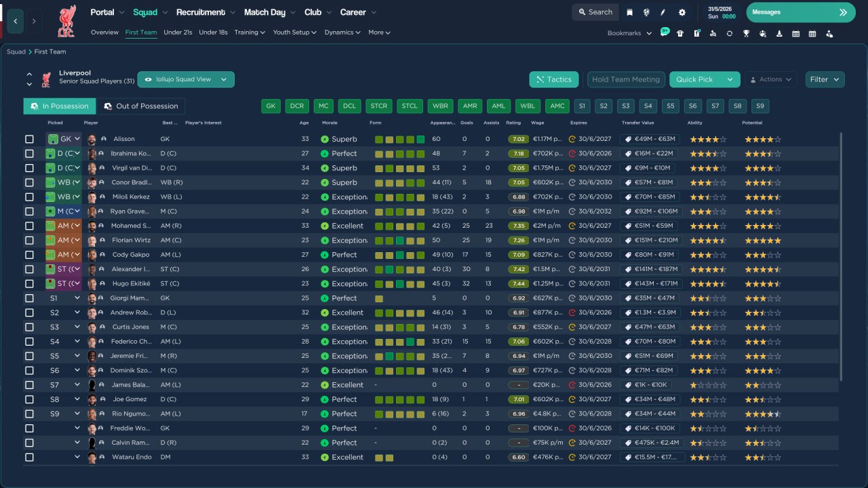Viewport: 868px width, 488px height.
Task: Click the Tactics button
Action: (554, 79)
